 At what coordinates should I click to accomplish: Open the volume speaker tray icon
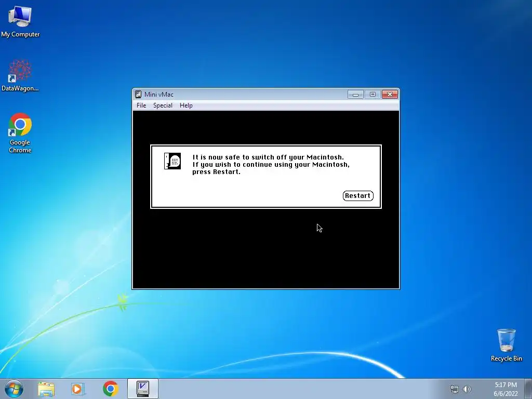pos(467,389)
